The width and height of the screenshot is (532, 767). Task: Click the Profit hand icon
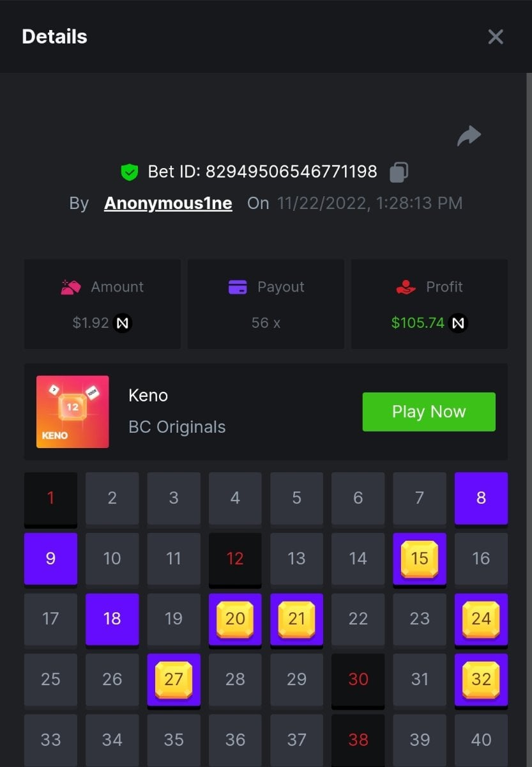(406, 287)
